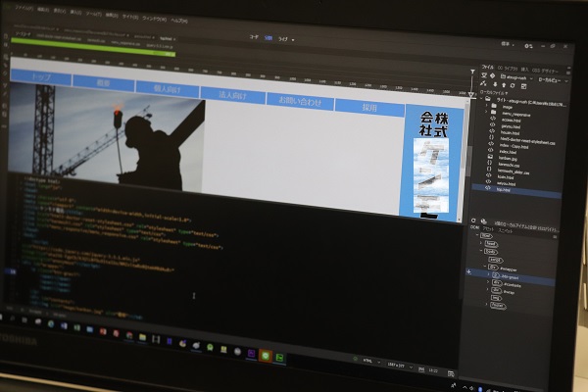588x392 pixels.
Task: Select the index - Copy.html file
Action: click(x=514, y=146)
